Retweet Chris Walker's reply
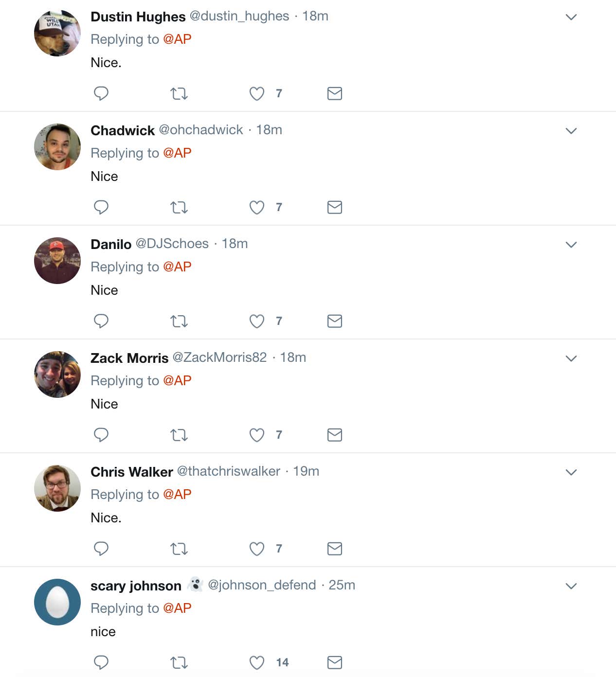This screenshot has width=616, height=677. (x=179, y=549)
